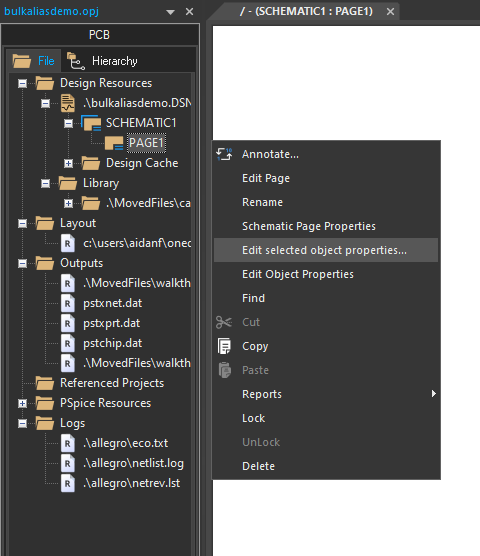Collapse the Design Resources folder
Screen dimensions: 480x556
22,84
